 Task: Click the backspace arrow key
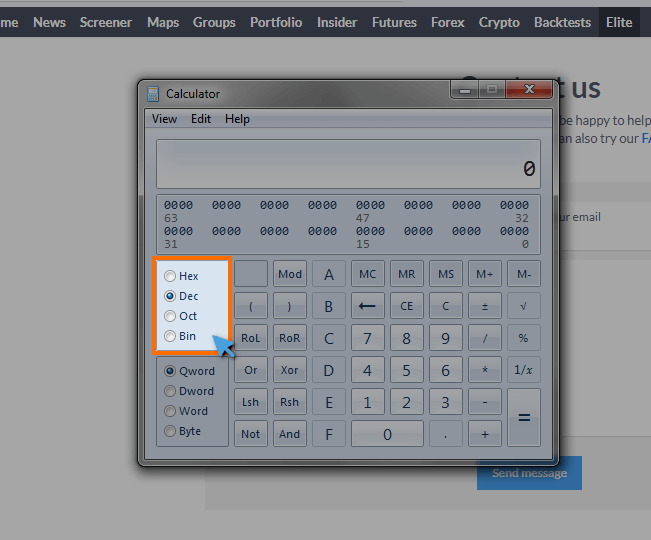[x=368, y=306]
